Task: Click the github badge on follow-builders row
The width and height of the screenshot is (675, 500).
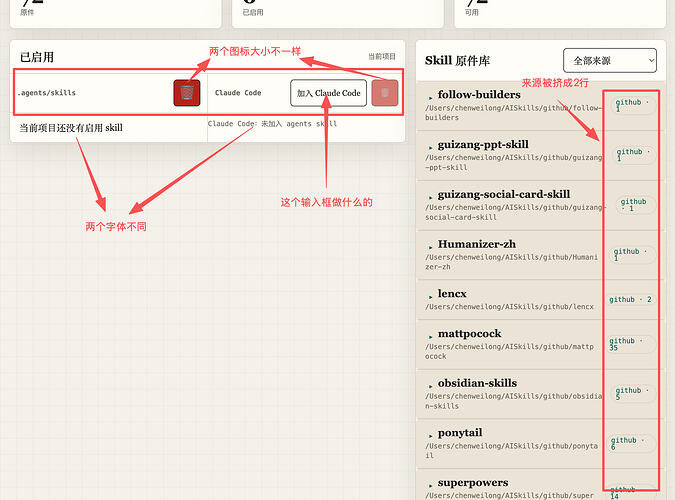Action: click(x=633, y=105)
